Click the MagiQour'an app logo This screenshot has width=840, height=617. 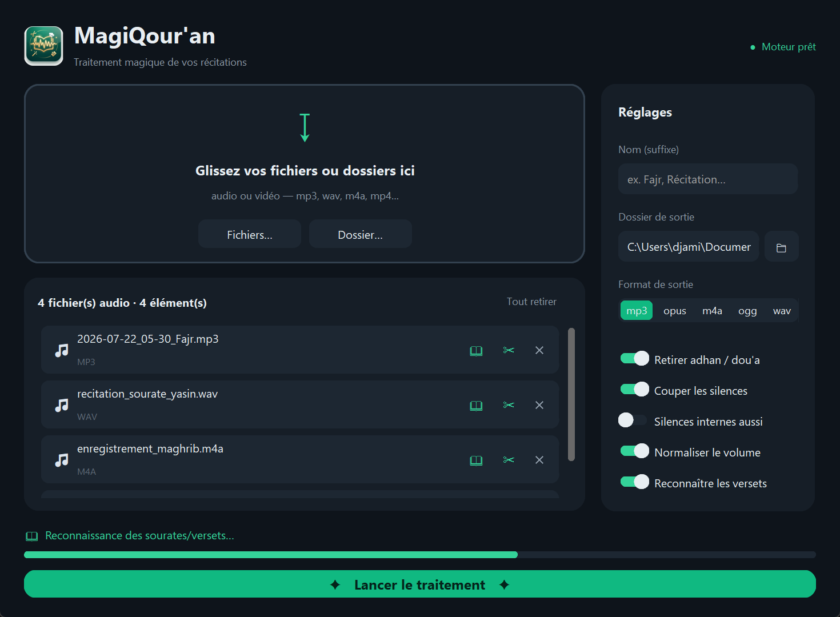coord(44,46)
